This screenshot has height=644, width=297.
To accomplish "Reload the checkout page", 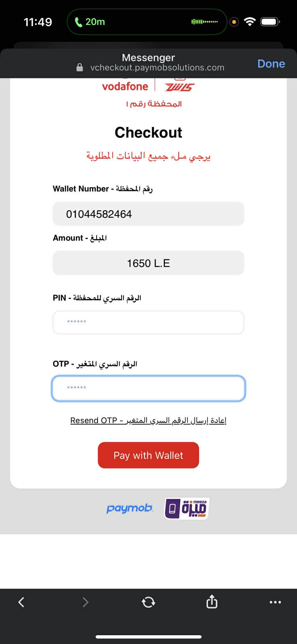I will [148, 602].
